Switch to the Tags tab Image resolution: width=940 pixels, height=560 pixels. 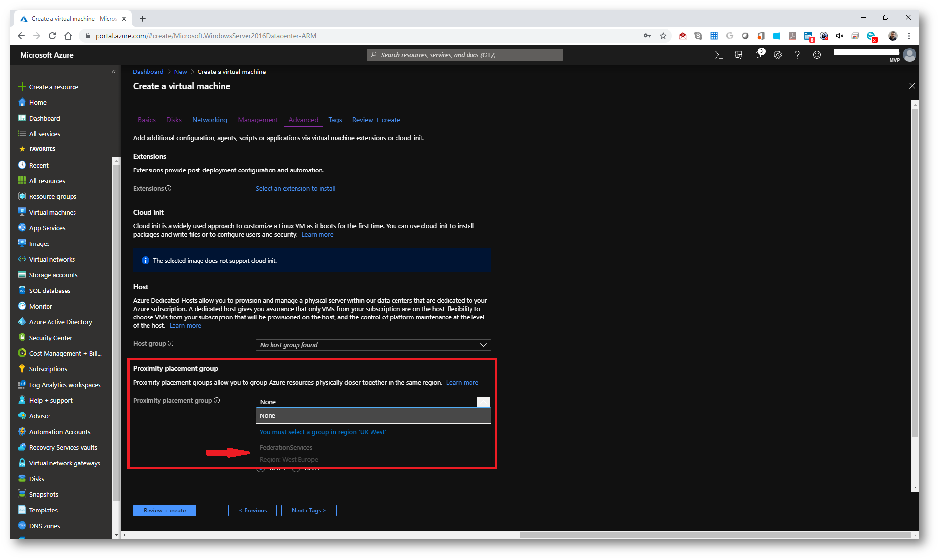(x=335, y=120)
